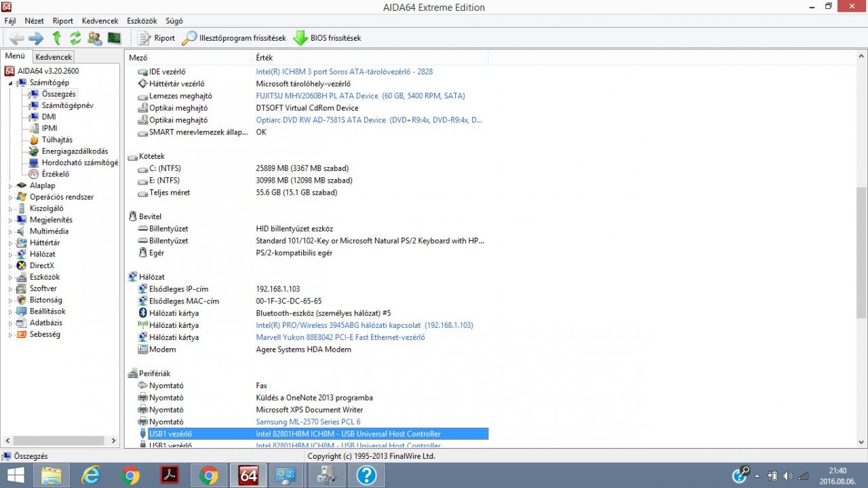Switch to the Kedvencek tab
Viewport: 868px width, 488px height.
[54, 57]
